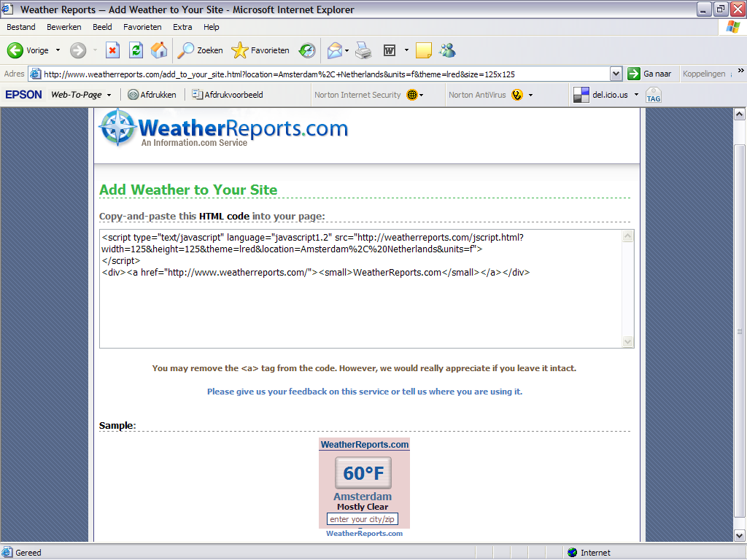Click the enter your city/zip field
Screen dimensions: 747x560
[x=363, y=519]
